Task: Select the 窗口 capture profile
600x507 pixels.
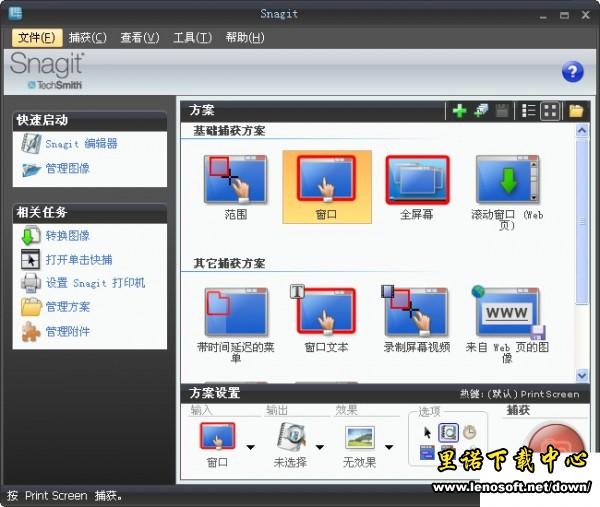Action: (x=327, y=187)
